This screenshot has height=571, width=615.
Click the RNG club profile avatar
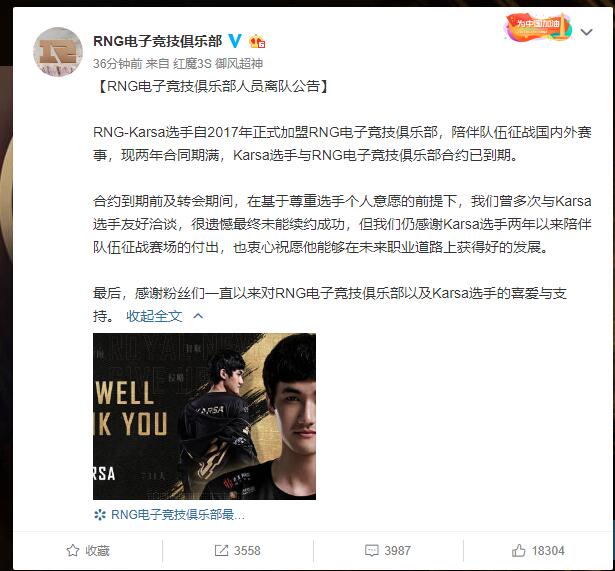(58, 51)
